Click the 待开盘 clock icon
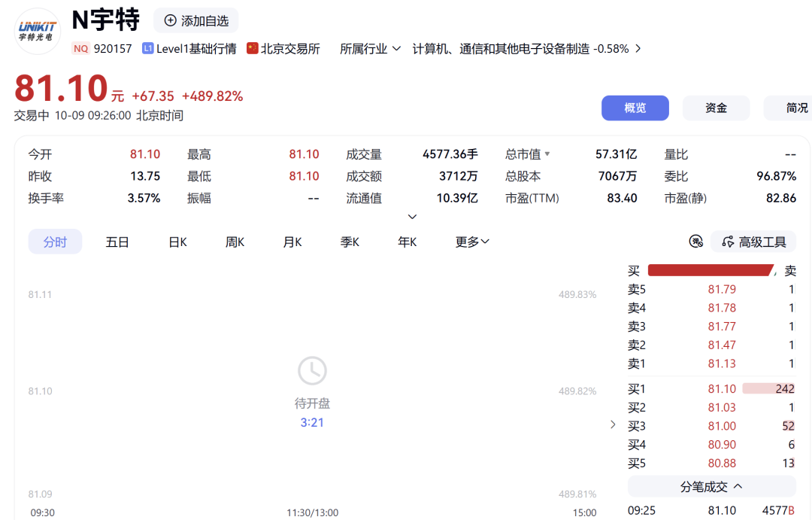 coord(312,371)
